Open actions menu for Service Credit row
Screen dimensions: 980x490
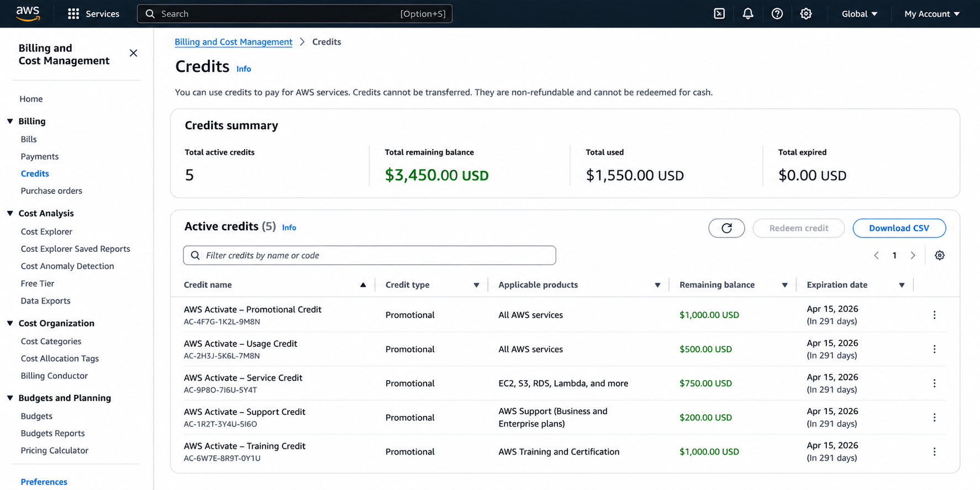coord(934,383)
